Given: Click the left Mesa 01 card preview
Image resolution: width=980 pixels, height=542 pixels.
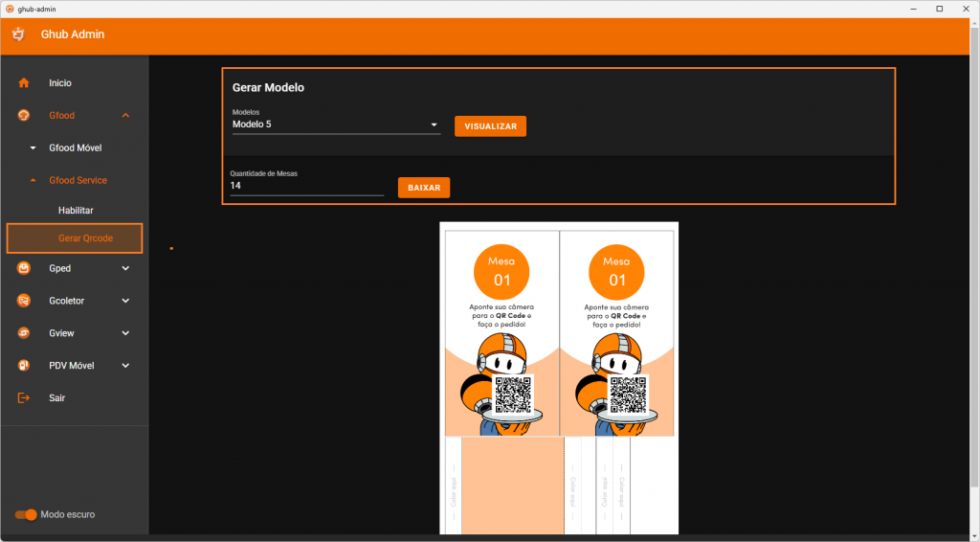Looking at the screenshot, I should tap(501, 333).
